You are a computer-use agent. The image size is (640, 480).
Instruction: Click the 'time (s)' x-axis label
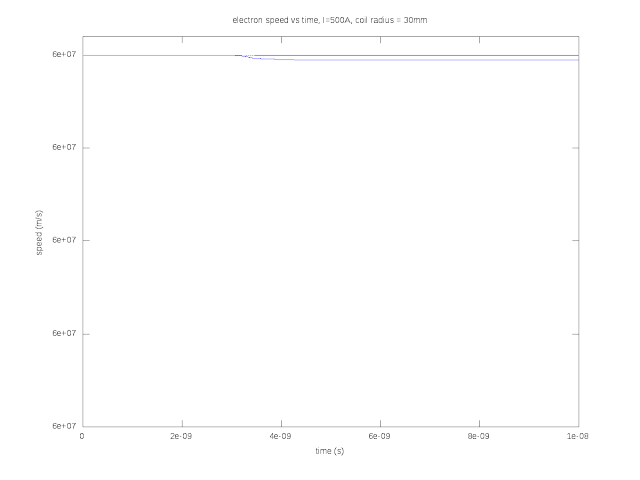click(330, 451)
